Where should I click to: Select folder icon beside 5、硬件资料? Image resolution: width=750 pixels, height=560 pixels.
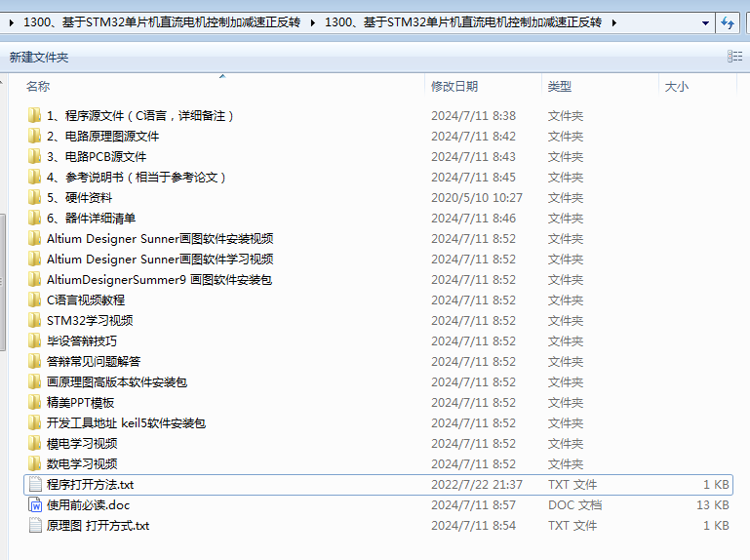[34, 197]
